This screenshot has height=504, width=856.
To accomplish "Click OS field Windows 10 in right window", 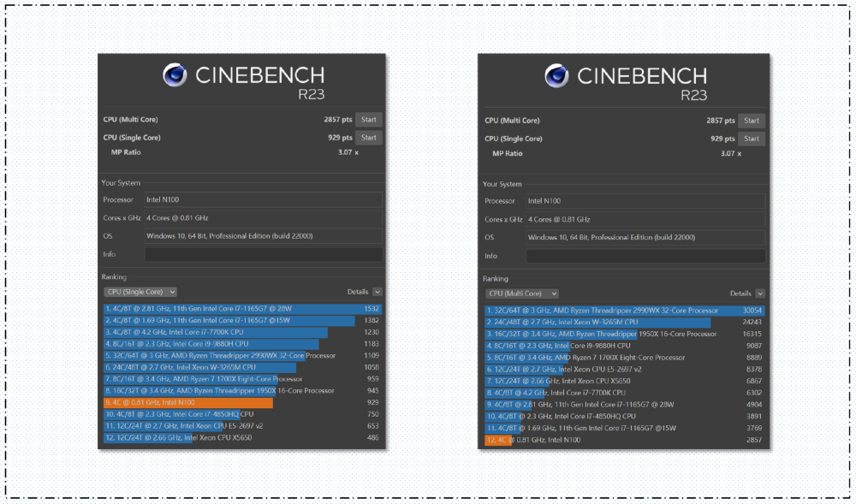I will click(645, 237).
